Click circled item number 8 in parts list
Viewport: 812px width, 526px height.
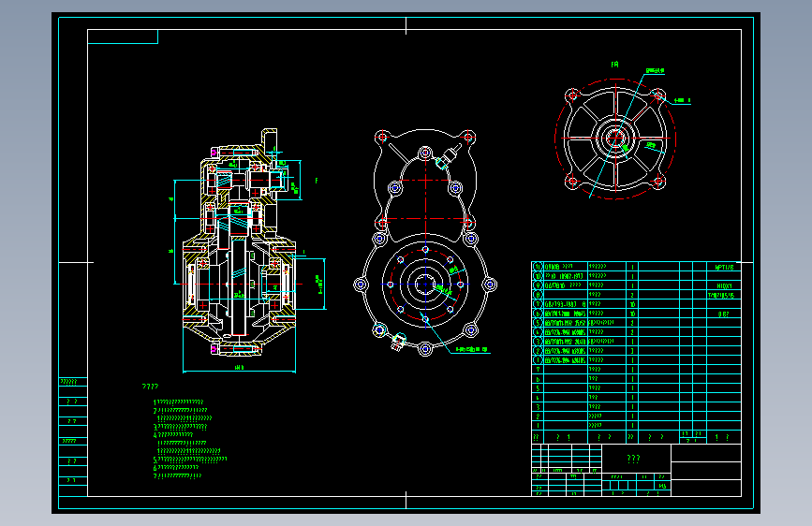(x=538, y=295)
